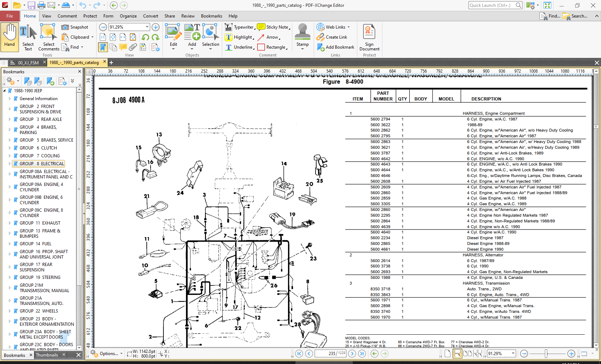Choose the Sticky Note tool
601x364 pixels.
coord(273,27)
